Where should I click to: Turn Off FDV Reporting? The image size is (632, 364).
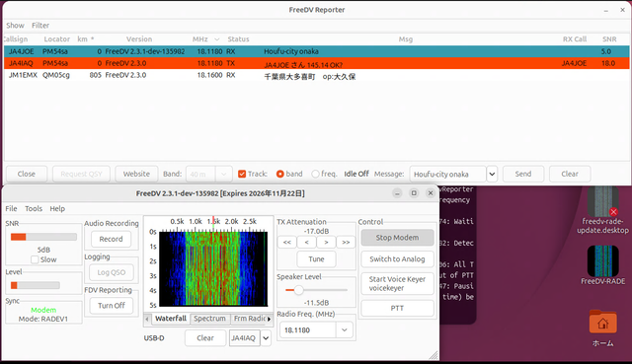112,305
